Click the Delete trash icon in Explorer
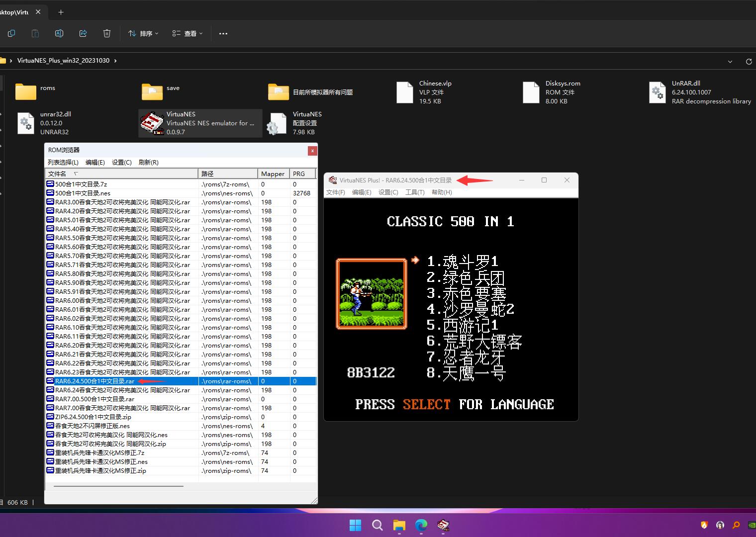The width and height of the screenshot is (756, 537). [107, 33]
